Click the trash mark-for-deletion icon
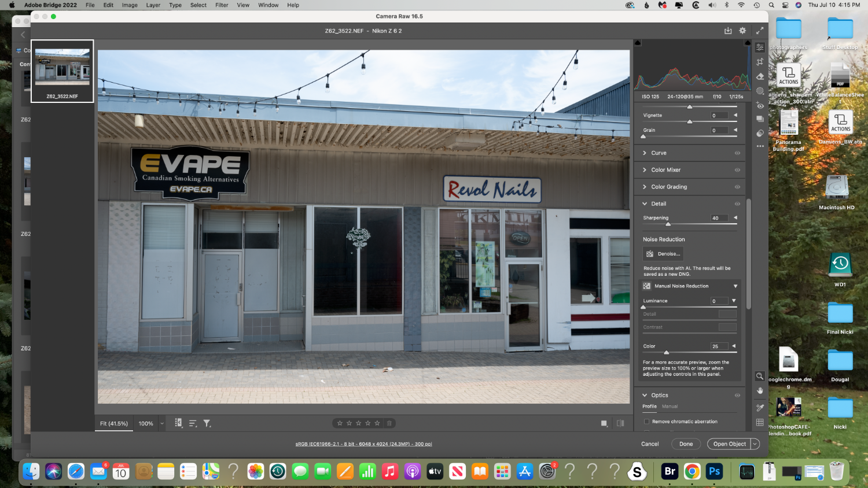 389,423
